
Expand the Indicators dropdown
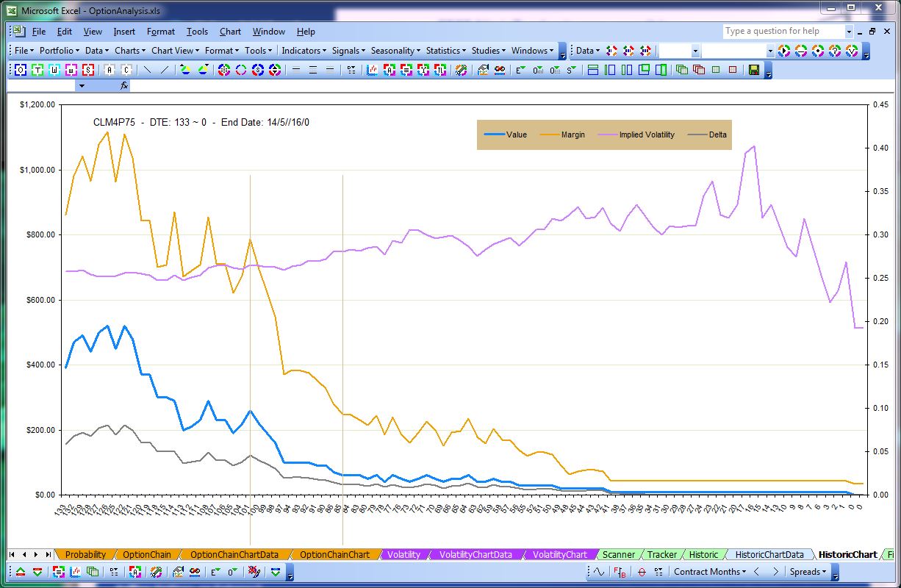pos(304,51)
